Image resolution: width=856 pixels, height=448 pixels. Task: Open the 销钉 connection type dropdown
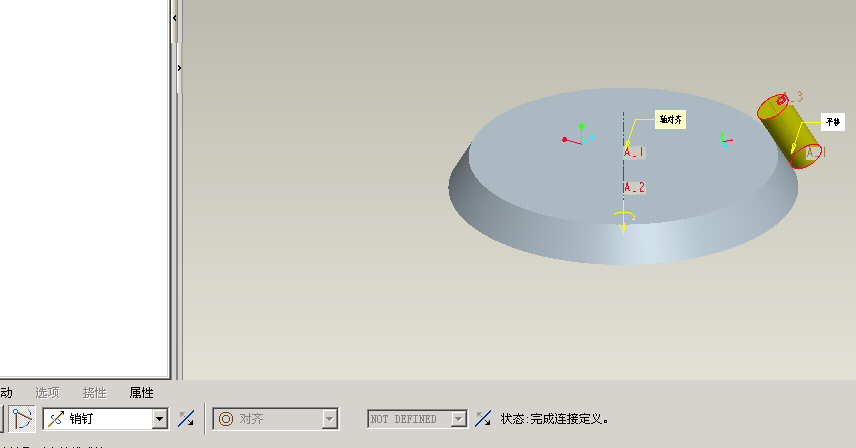[x=159, y=419]
